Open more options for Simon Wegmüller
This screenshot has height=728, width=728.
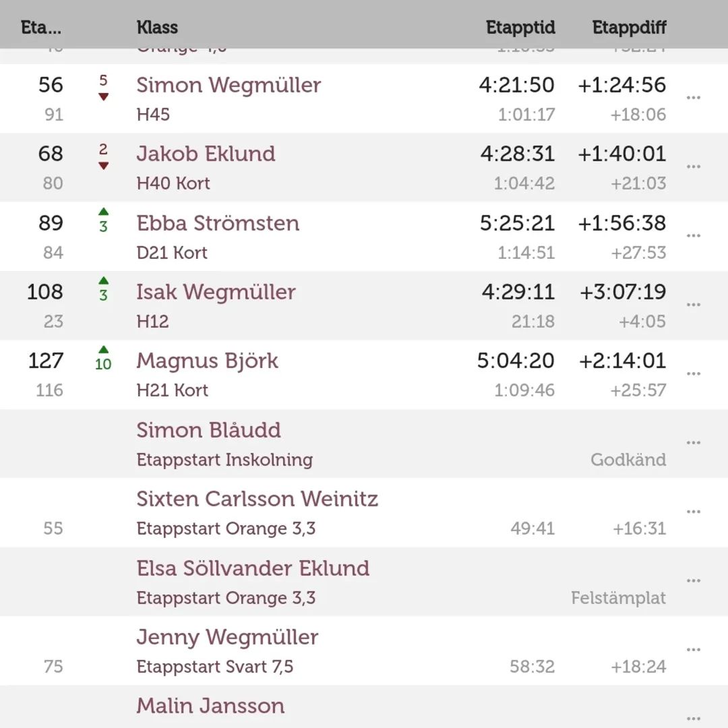click(x=693, y=98)
